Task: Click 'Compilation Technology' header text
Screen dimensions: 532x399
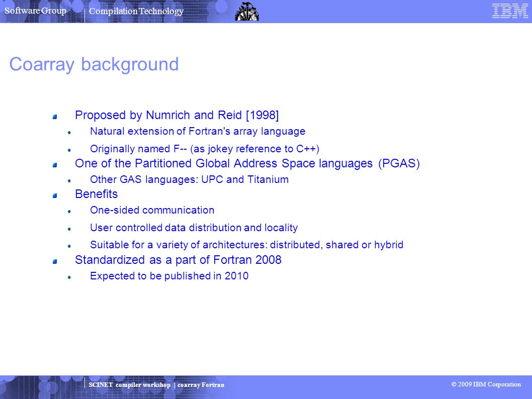Action: [136, 11]
